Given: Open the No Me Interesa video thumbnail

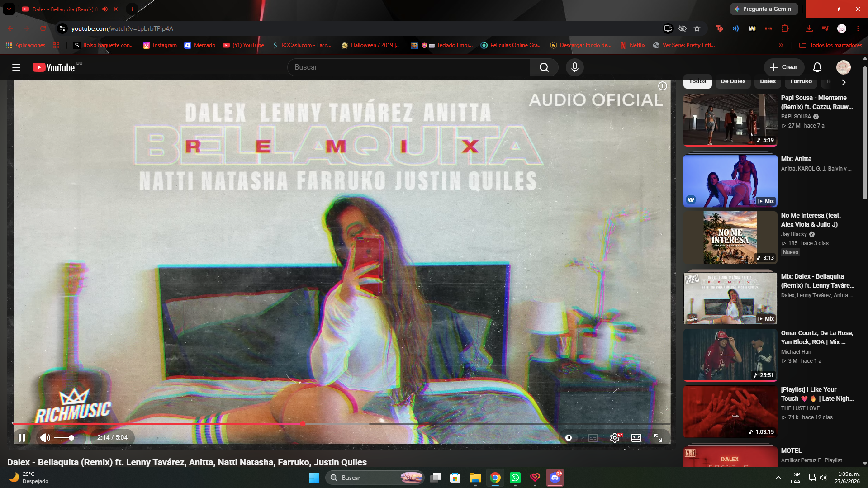Looking at the screenshot, I should coord(730,237).
